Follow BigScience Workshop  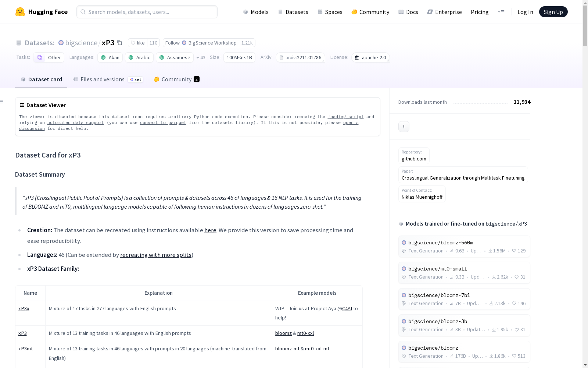[x=201, y=43]
